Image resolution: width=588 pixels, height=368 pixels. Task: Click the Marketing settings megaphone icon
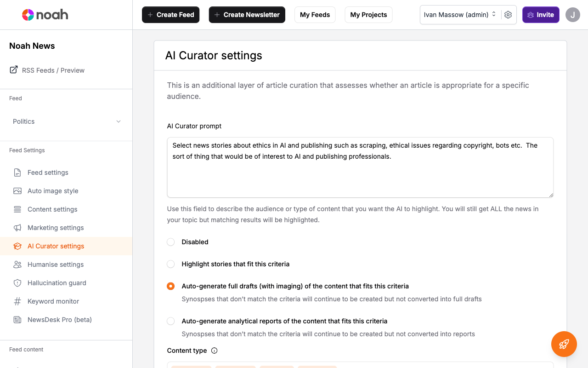17,228
